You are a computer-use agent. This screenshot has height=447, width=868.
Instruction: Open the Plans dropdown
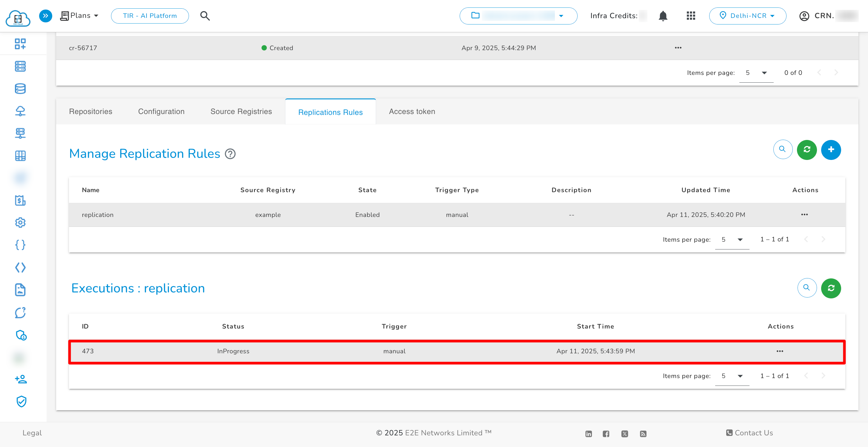point(79,16)
